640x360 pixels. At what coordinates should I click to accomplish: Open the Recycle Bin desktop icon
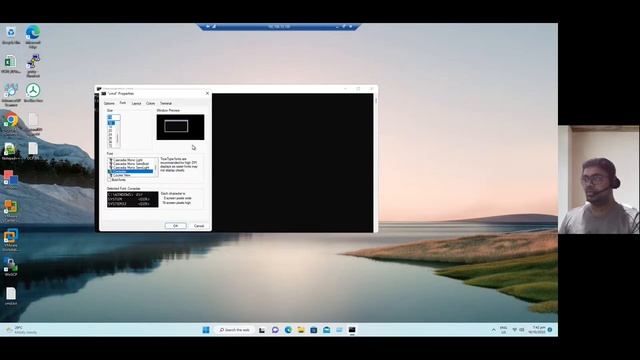pyautogui.click(x=11, y=35)
